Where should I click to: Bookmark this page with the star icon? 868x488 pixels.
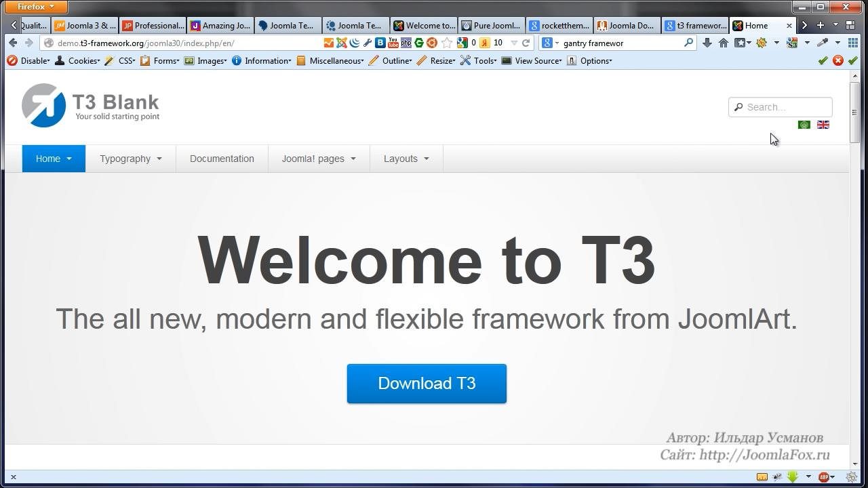(x=447, y=43)
